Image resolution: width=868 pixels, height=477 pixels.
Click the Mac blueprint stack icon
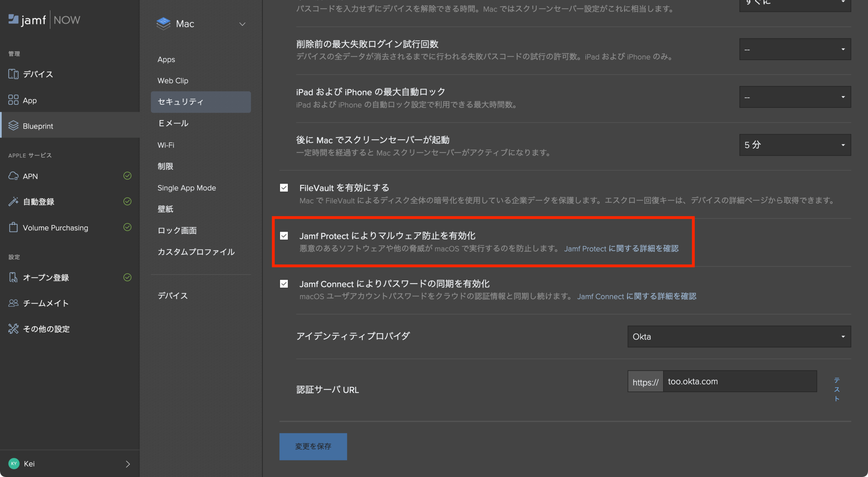pos(163,24)
